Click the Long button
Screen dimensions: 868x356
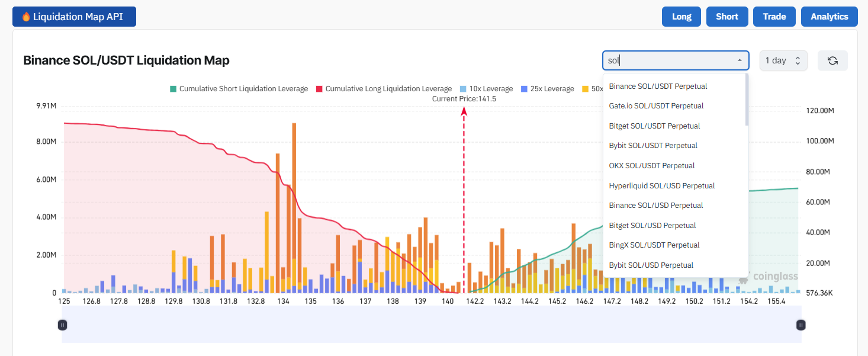pyautogui.click(x=681, y=17)
